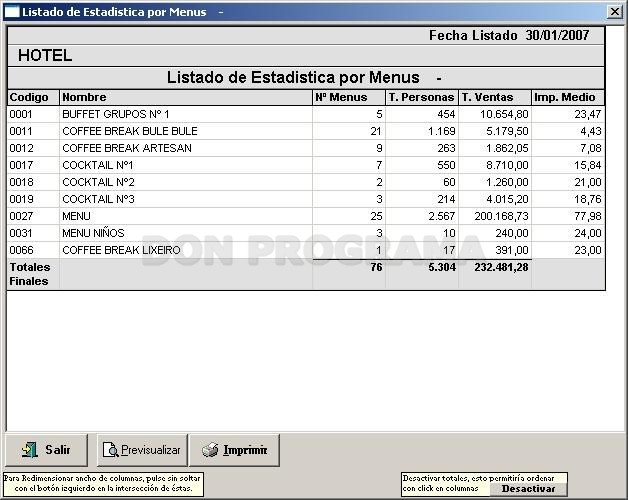The image size is (628, 500).
Task: Select the COFFEE BREAK LIXEIRO row
Action: click(x=306, y=250)
